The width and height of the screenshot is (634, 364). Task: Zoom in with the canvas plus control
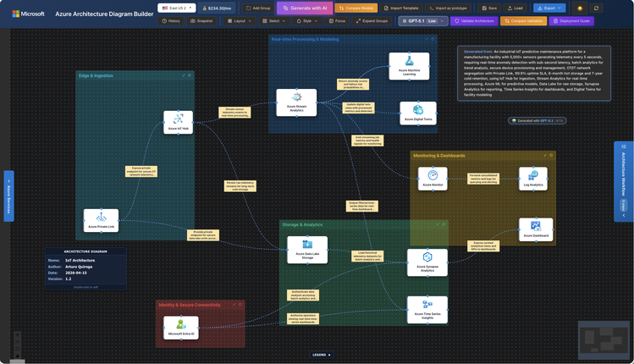17,335
